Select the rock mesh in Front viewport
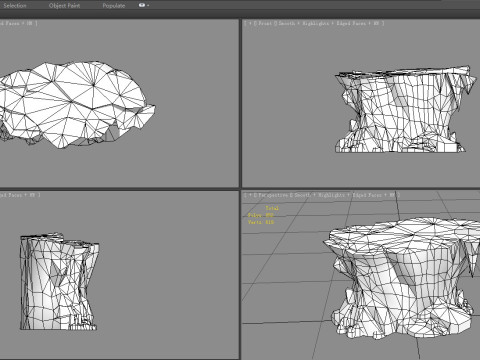 point(405,110)
